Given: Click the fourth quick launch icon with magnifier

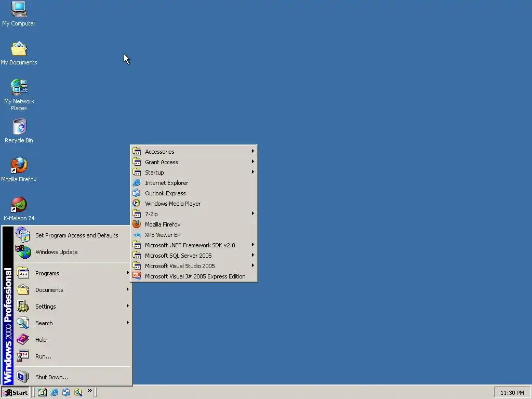Looking at the screenshot, I should tap(78, 392).
